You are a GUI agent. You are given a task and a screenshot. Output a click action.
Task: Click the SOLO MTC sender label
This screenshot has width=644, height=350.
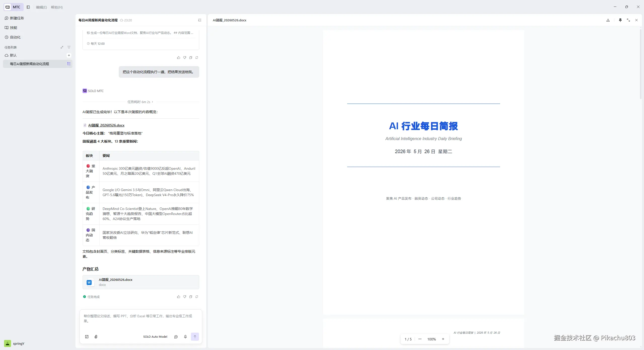(96, 91)
